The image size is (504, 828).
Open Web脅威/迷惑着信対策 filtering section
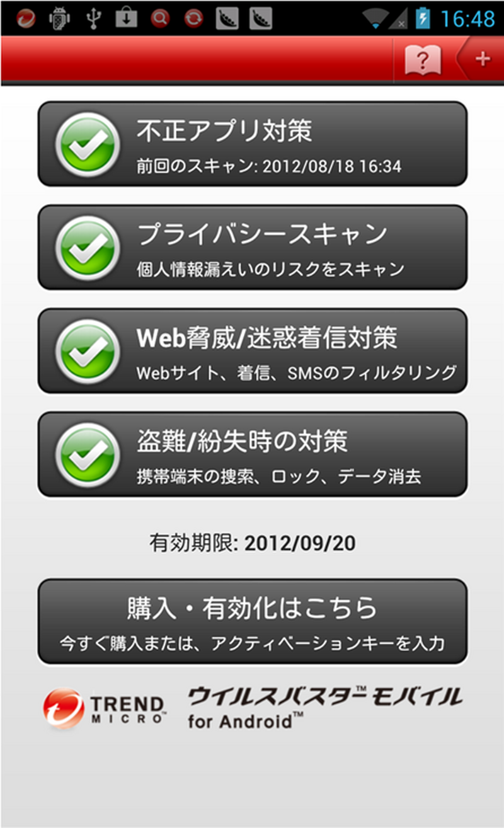coord(253,350)
